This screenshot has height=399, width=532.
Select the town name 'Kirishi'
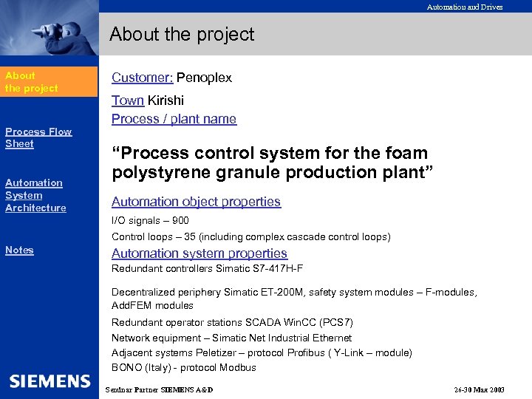(x=166, y=100)
